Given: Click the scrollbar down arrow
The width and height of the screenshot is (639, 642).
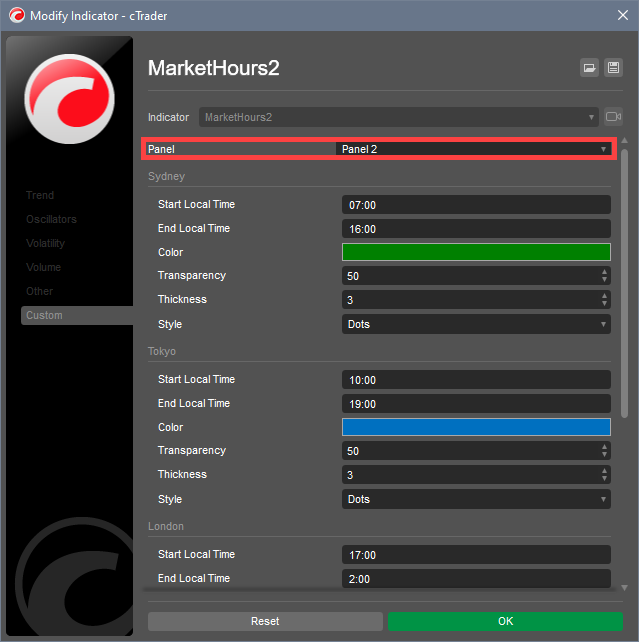Looking at the screenshot, I should tap(624, 588).
